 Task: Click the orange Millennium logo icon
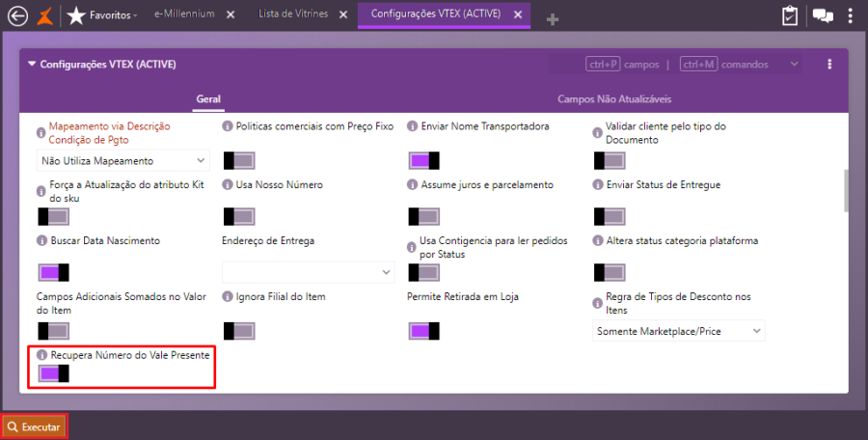[x=44, y=16]
